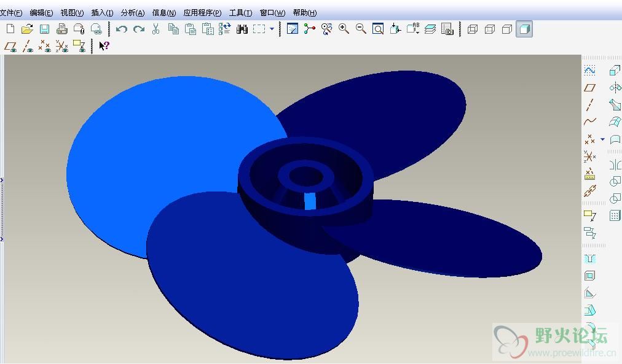This screenshot has height=364, width=622.
Task: Expand the collapsed left panel using lower arrow
Action: (2, 239)
